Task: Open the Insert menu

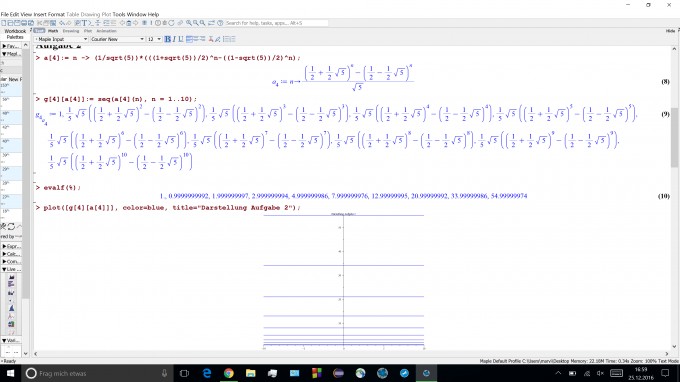Action: (x=40, y=14)
